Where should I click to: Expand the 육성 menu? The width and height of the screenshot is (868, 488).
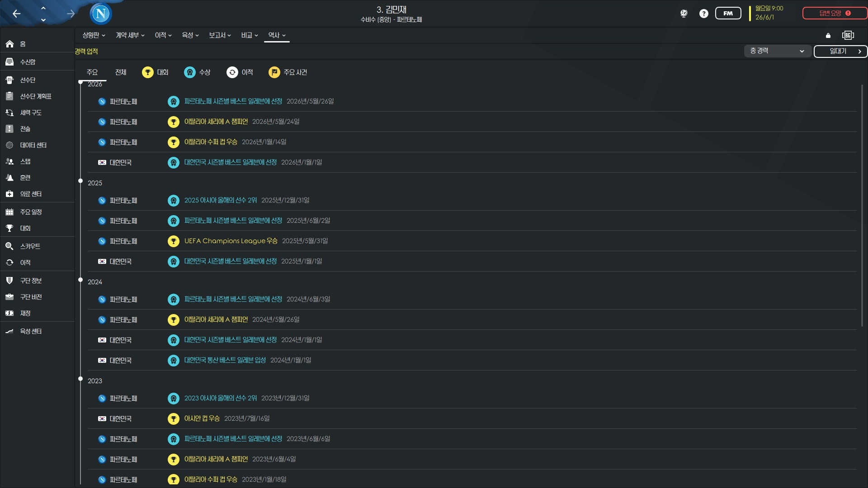click(190, 35)
